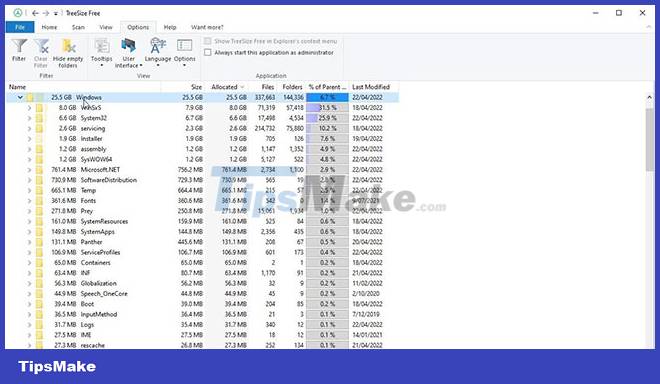Open the Tooltips options icon
This screenshot has width=660, height=384.
(101, 45)
